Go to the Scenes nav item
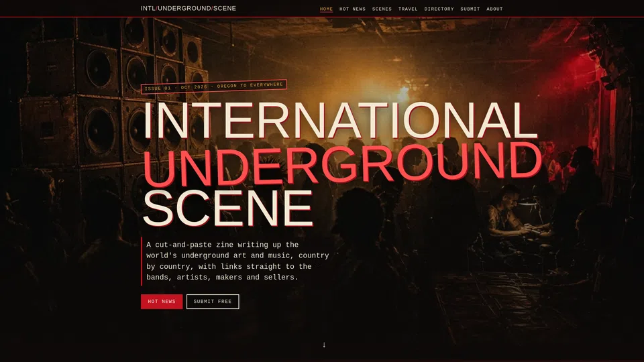 coord(382,9)
